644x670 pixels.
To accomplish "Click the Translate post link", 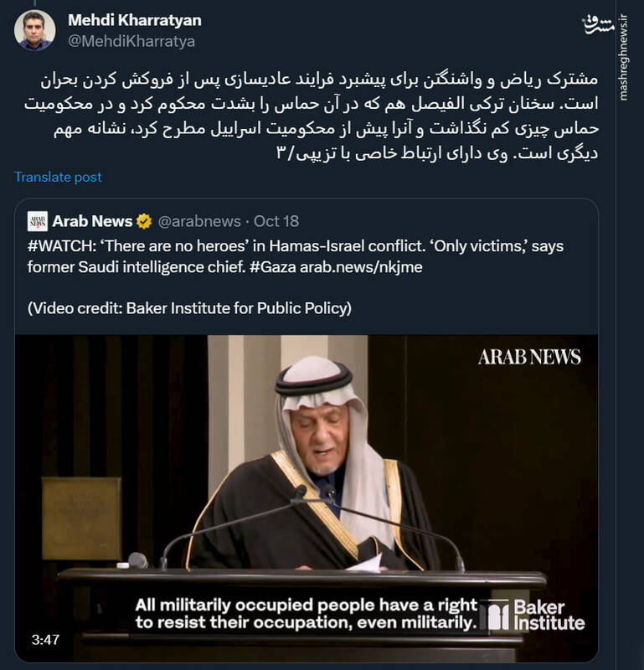I will point(58,177).
